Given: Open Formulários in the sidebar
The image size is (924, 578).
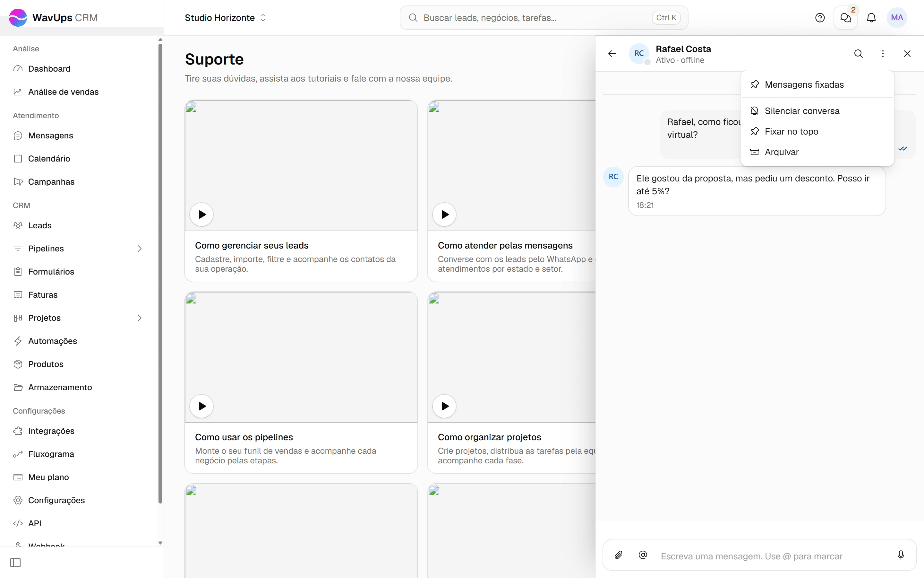Looking at the screenshot, I should tap(78, 272).
